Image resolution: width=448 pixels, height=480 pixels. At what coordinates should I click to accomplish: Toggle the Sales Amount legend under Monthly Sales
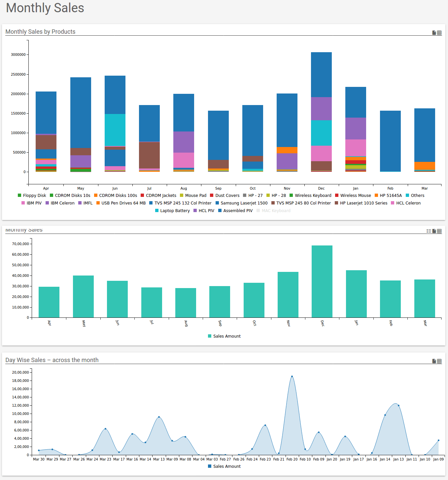click(224, 336)
